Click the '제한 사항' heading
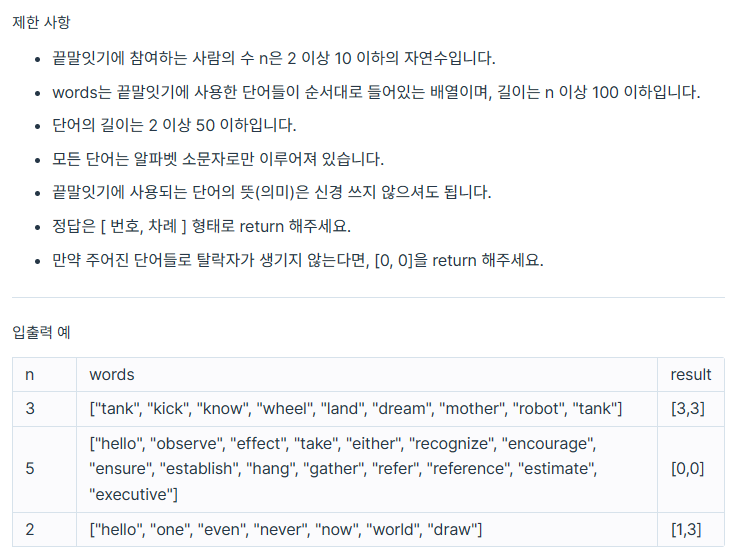The image size is (737, 557). pyautogui.click(x=41, y=22)
